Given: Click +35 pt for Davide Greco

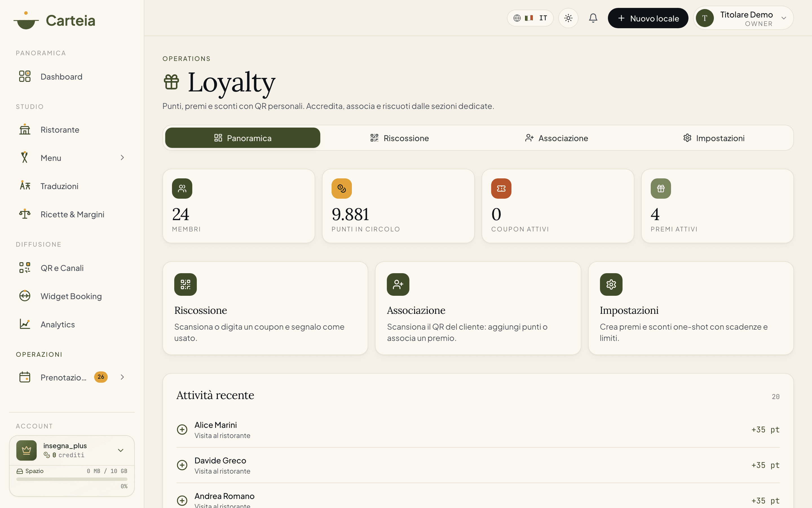Looking at the screenshot, I should (x=765, y=465).
